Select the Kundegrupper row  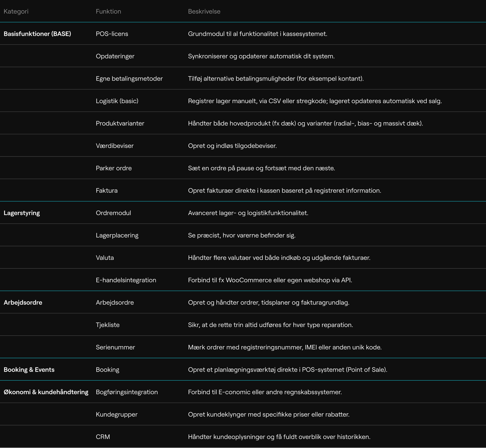tap(117, 414)
